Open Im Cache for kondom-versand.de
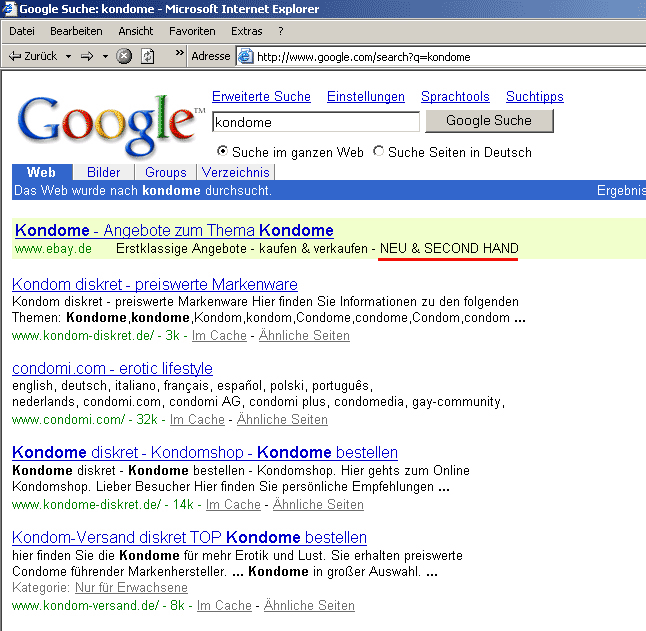646x631 pixels. tap(224, 605)
